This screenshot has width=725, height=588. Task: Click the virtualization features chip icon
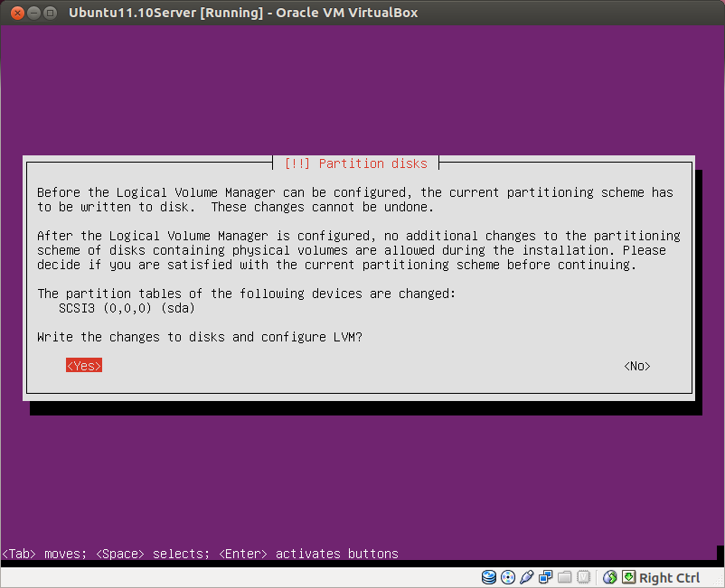(x=583, y=577)
